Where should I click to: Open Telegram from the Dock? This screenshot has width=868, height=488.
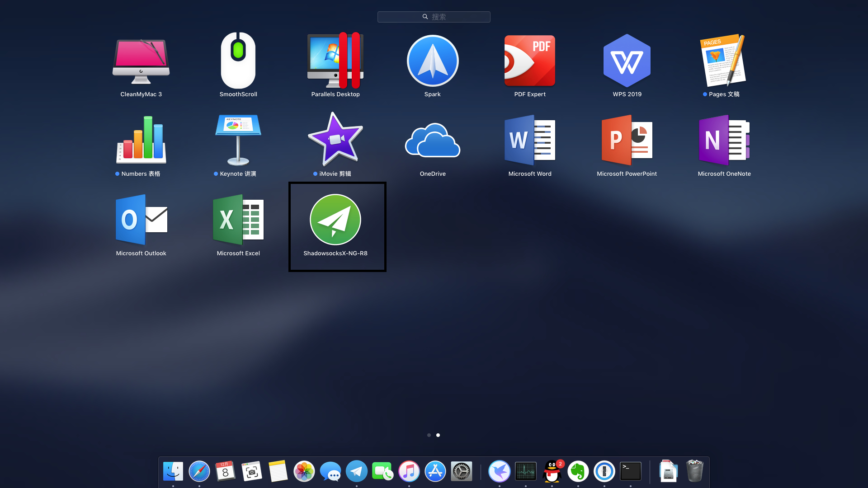click(357, 471)
